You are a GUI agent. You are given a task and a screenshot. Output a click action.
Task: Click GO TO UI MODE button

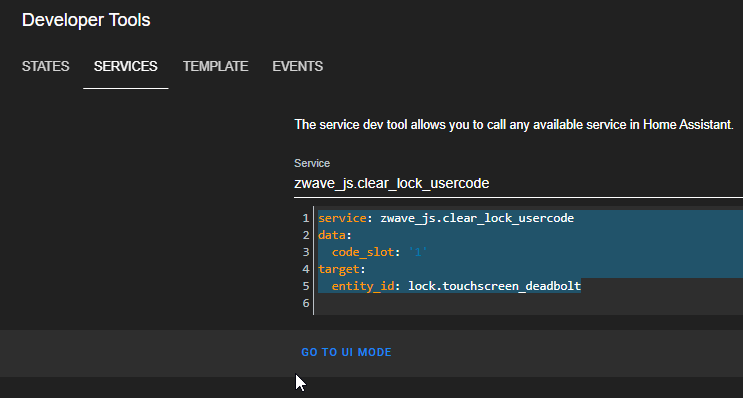(x=346, y=353)
